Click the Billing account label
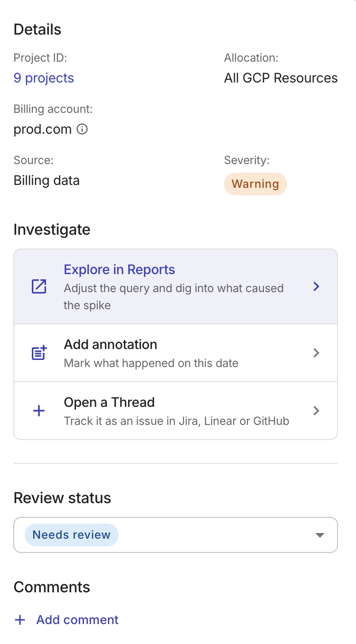 (x=53, y=109)
